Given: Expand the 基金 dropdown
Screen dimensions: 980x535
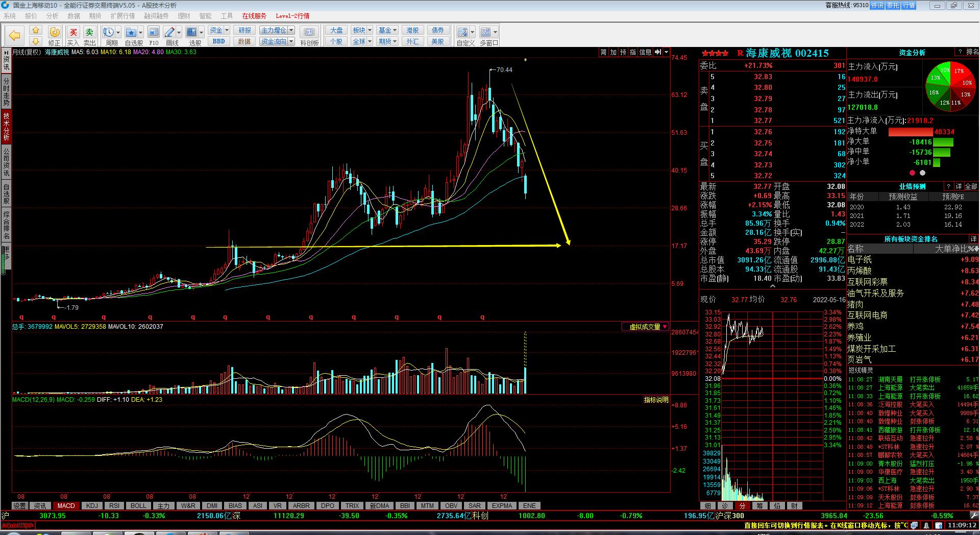Looking at the screenshot, I should tap(395, 30).
